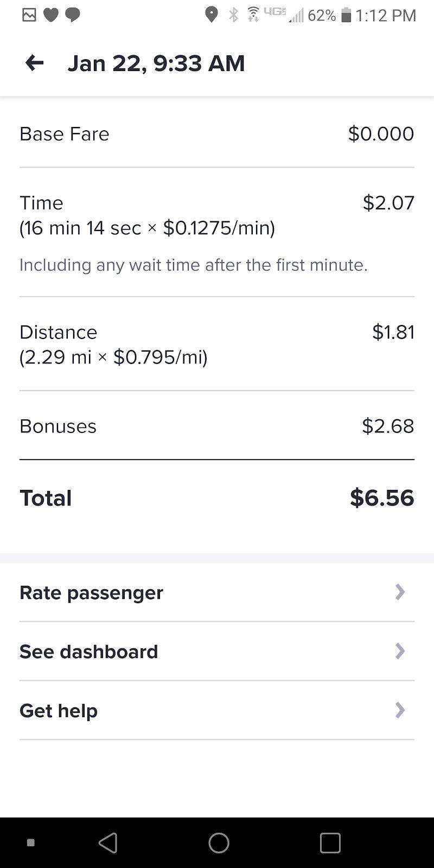The width and height of the screenshot is (434, 868).
Task: Open the Rate passenger option
Action: coord(91,592)
